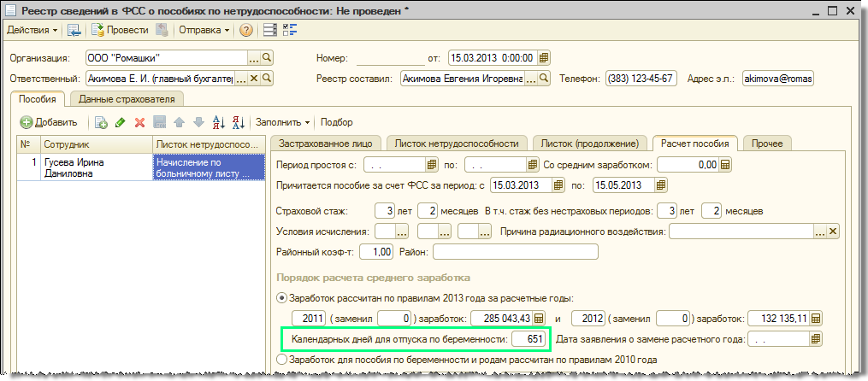Click the Провести button

point(120,31)
